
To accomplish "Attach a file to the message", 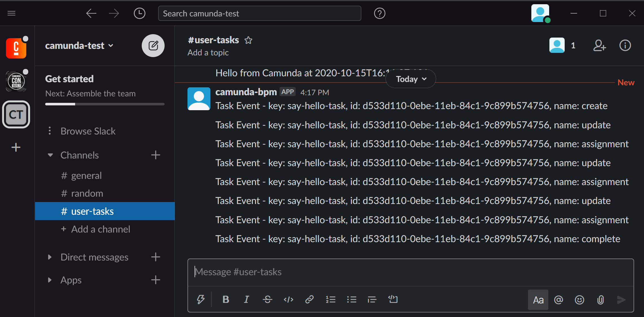I will coord(601,299).
